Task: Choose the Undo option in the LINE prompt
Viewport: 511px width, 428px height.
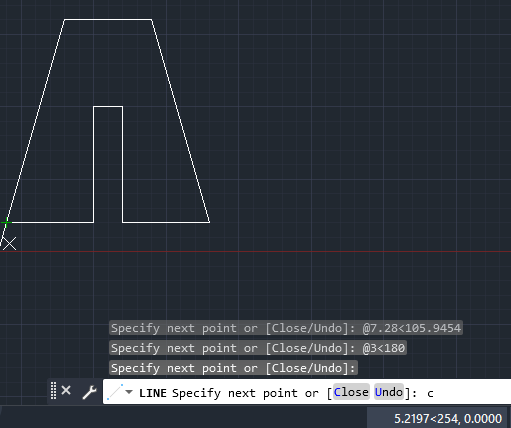Action: 389,392
